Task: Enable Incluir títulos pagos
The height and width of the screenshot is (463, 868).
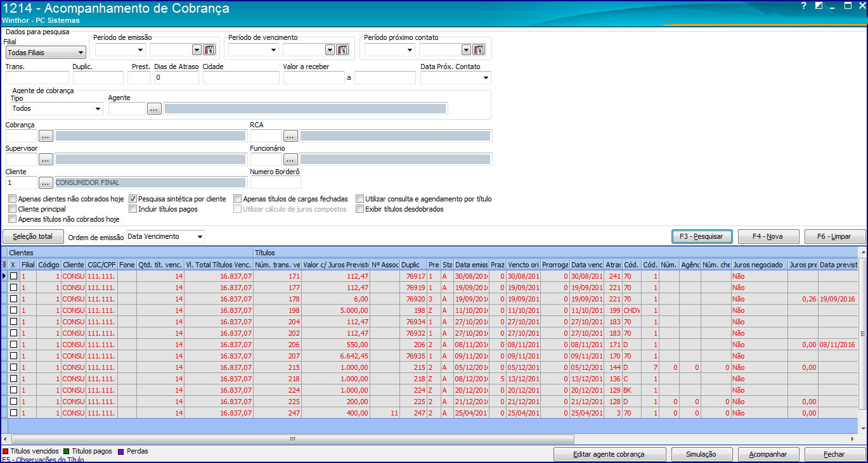Action: coord(133,209)
